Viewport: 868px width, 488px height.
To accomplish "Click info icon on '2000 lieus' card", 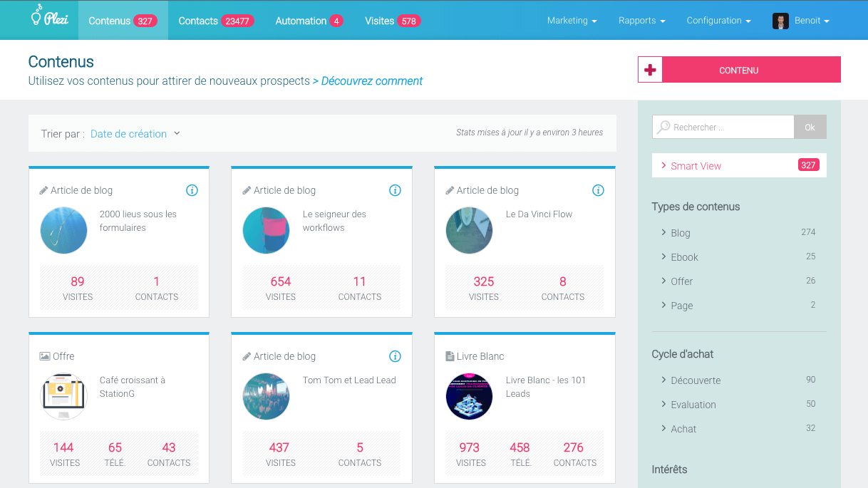I will (x=192, y=190).
